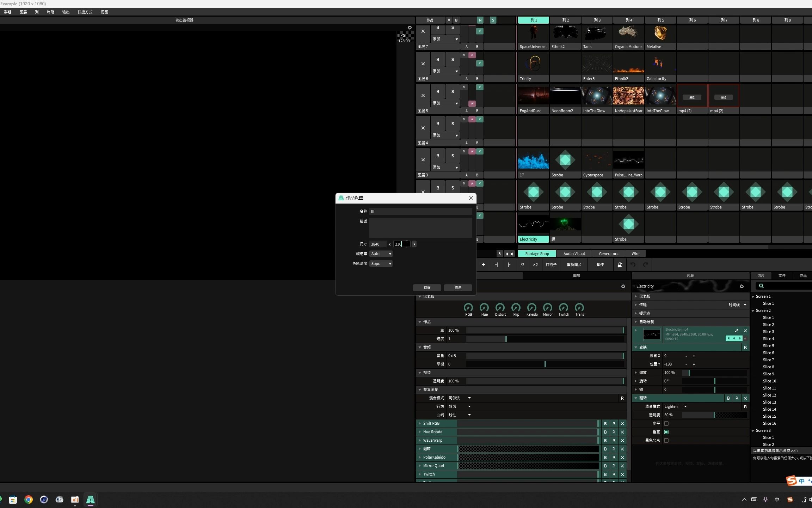Click the plus tempo button
The height and width of the screenshot is (508, 812).
483,265
